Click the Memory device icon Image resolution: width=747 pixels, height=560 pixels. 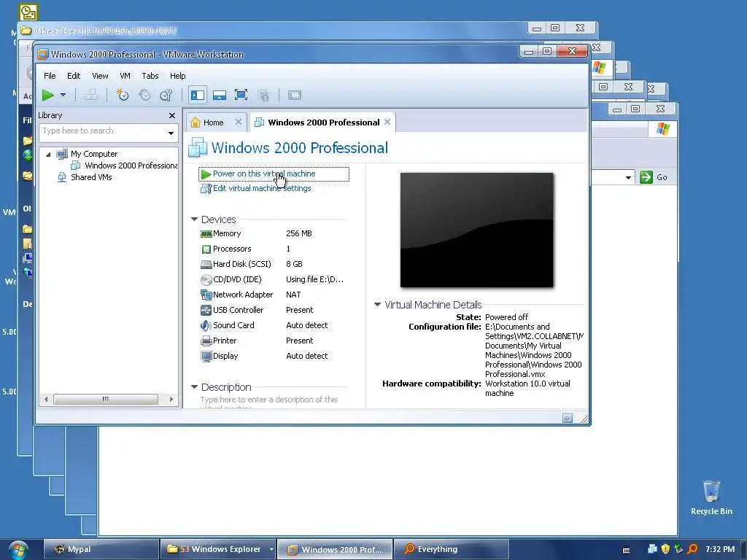coord(206,234)
